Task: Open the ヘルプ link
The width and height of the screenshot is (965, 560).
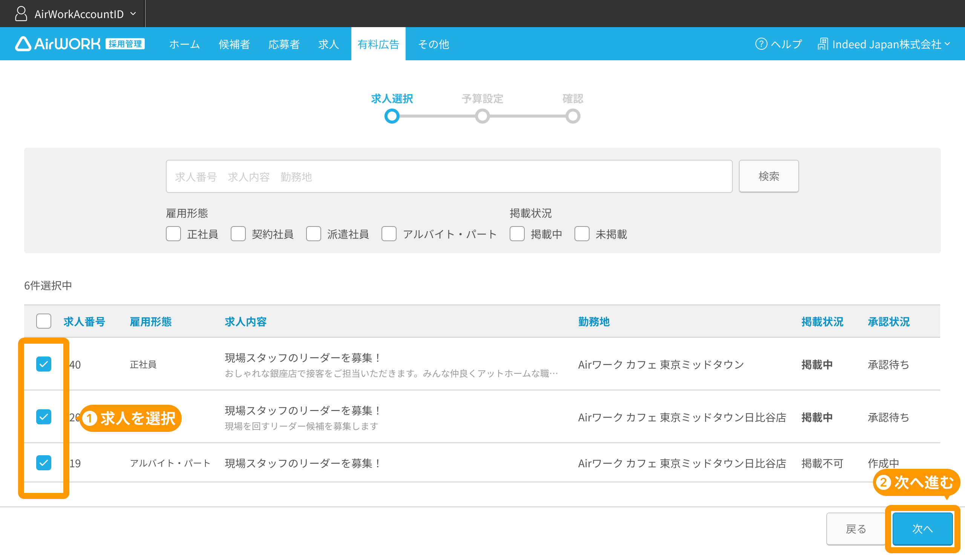Action: point(778,44)
